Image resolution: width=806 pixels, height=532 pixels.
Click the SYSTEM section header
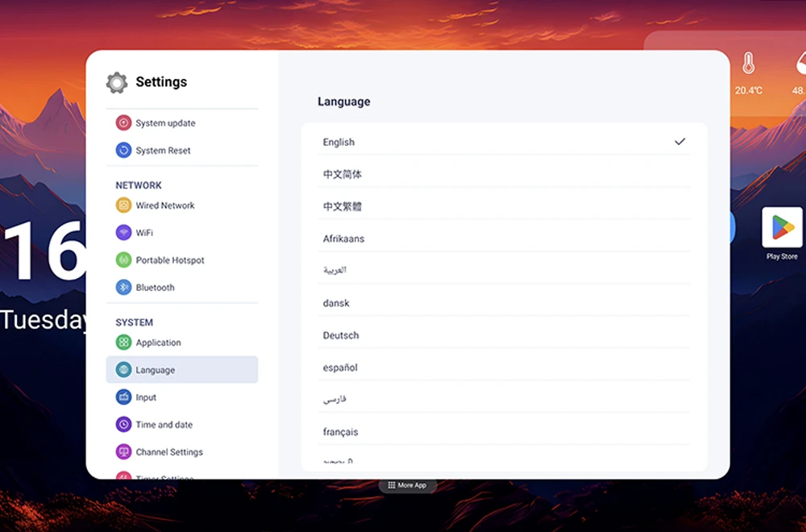[134, 322]
